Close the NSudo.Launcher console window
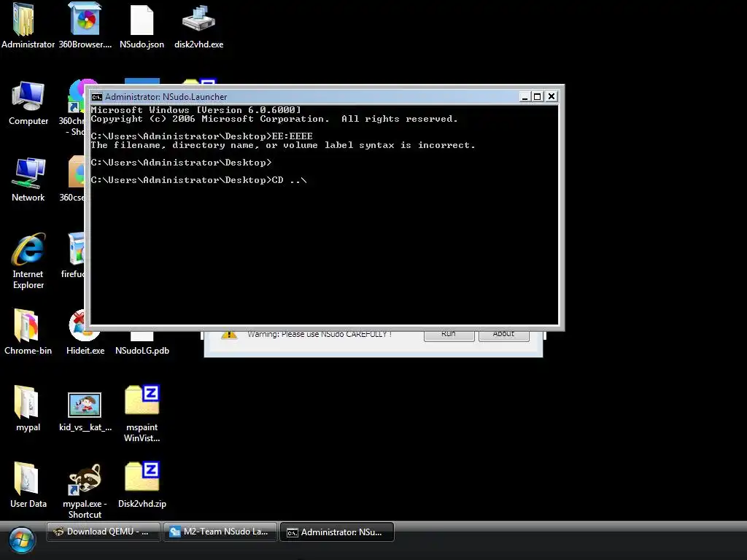This screenshot has height=560, width=747. [x=551, y=97]
